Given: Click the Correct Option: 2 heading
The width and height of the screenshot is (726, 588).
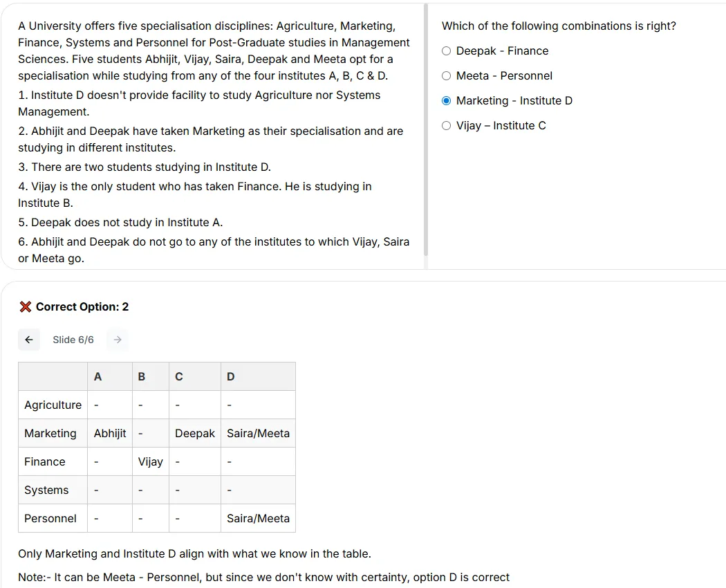Looking at the screenshot, I should (82, 306).
